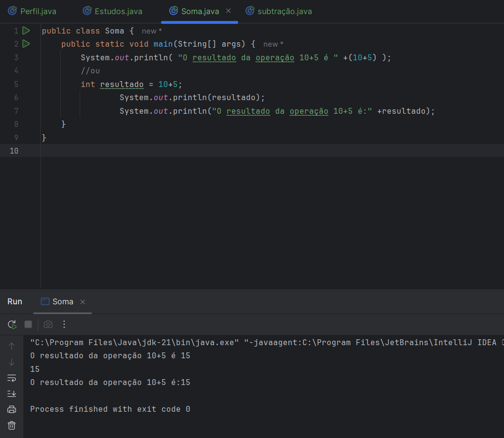Open the run toolbar more options menu

[x=64, y=324]
